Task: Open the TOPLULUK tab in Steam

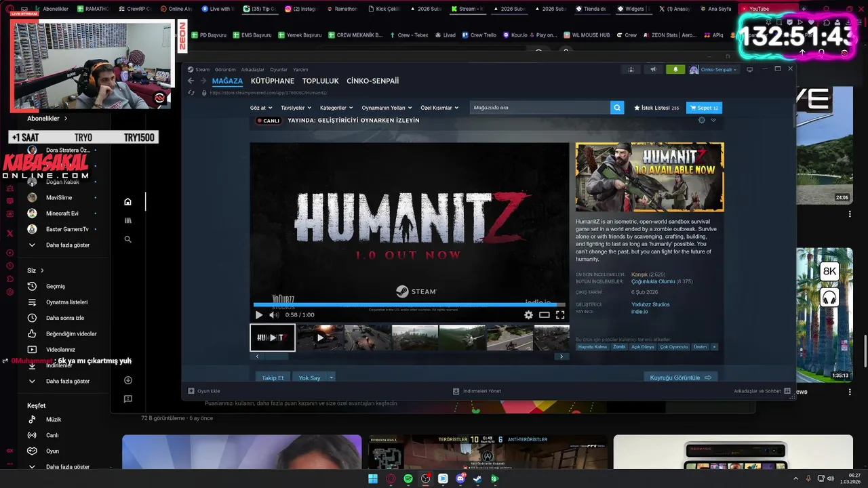Action: (x=321, y=81)
